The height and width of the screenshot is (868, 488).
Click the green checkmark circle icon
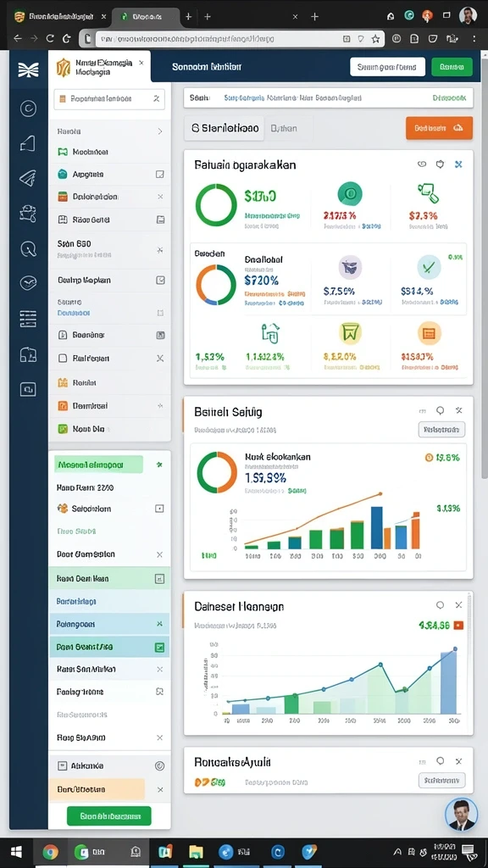tap(429, 267)
